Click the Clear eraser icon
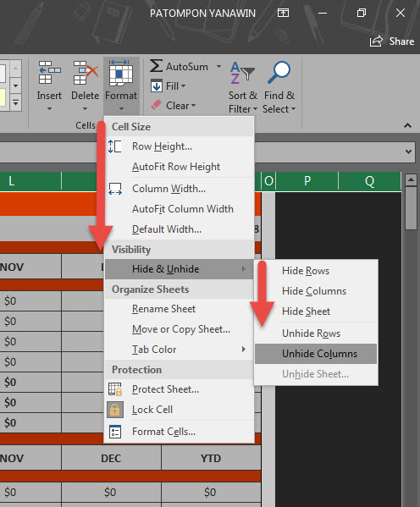The image size is (420, 507). click(157, 105)
